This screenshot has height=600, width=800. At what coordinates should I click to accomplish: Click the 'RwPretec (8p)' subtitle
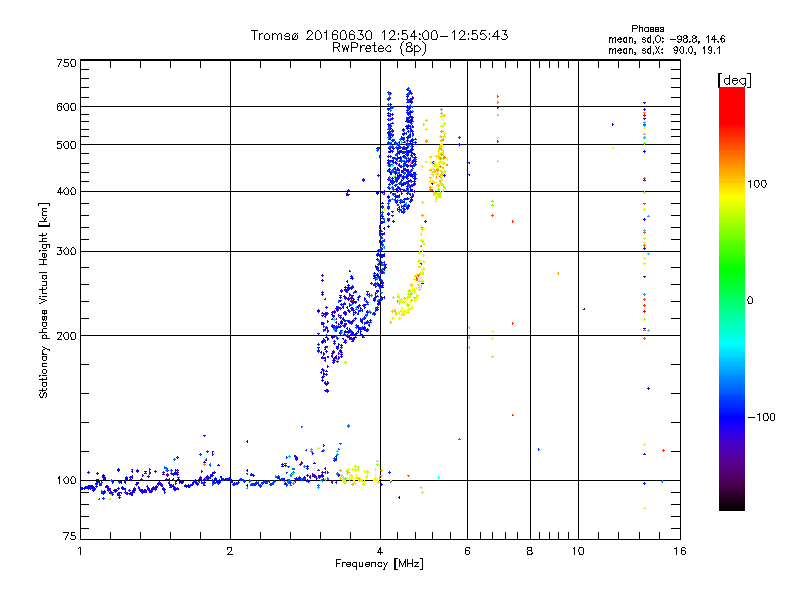point(379,48)
